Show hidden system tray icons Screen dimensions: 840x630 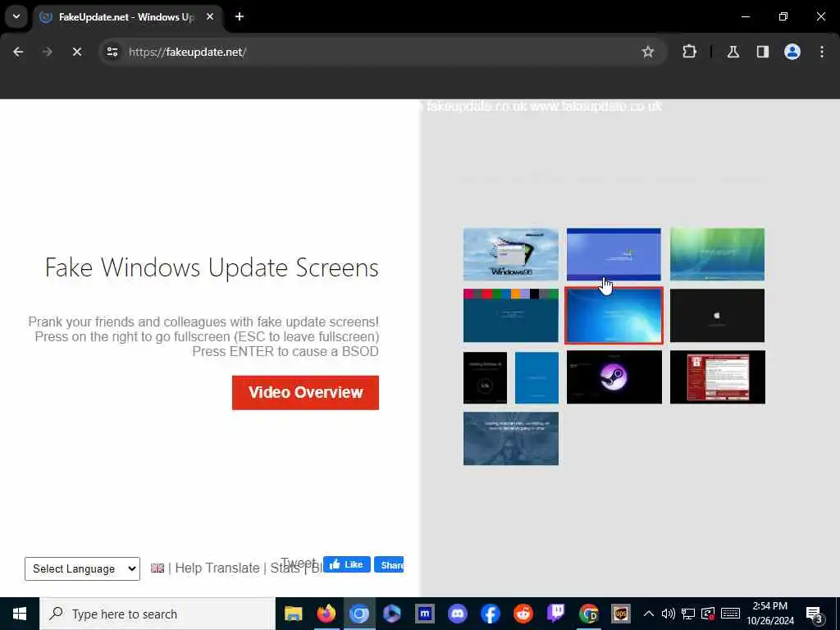(649, 614)
